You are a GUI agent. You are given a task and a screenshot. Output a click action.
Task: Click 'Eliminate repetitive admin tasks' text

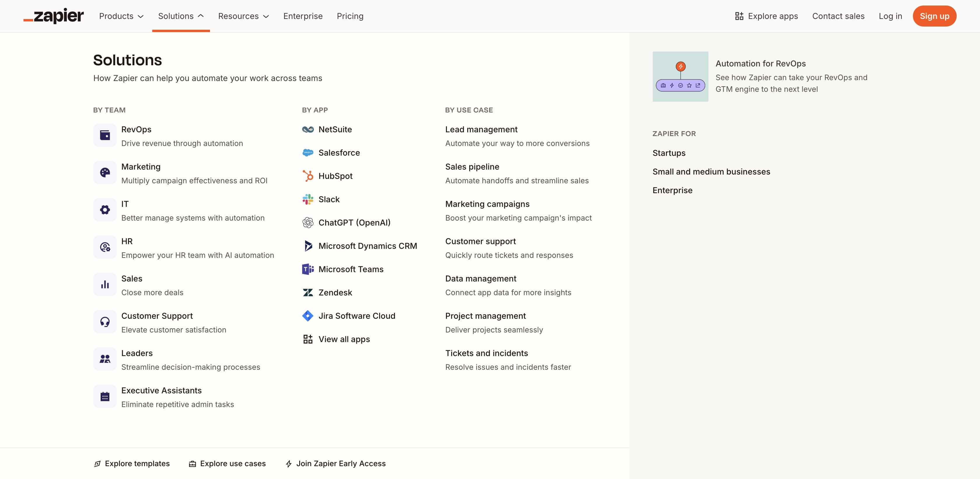pos(178,404)
